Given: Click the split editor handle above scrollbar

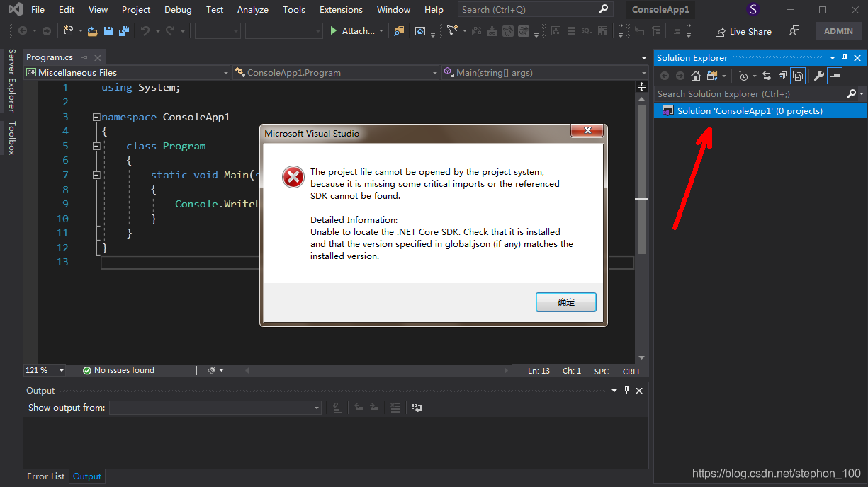Looking at the screenshot, I should 641,86.
